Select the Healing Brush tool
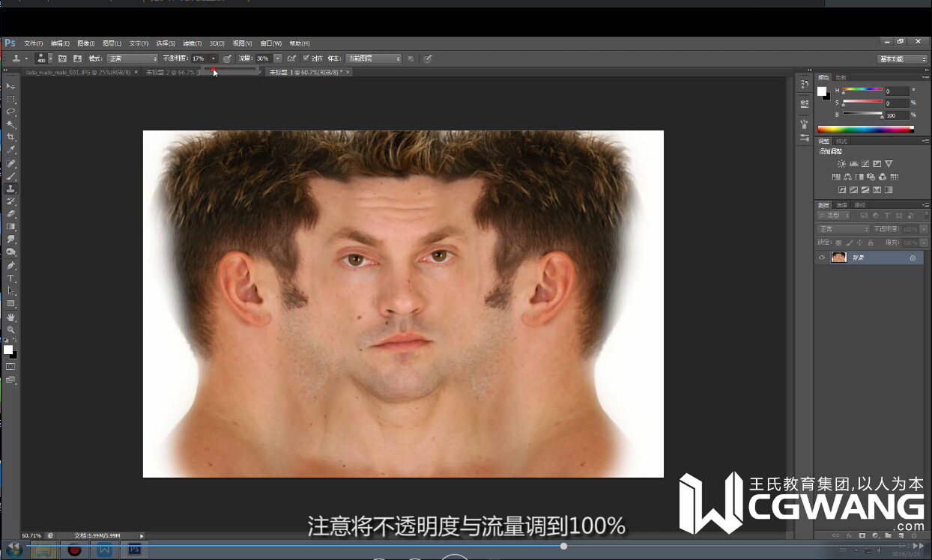The image size is (932, 560). pos(10,163)
